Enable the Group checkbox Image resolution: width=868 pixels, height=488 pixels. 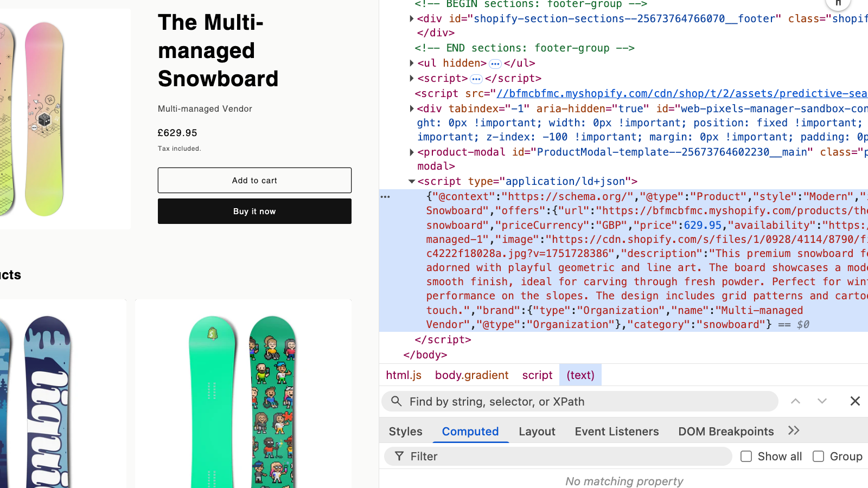(818, 457)
